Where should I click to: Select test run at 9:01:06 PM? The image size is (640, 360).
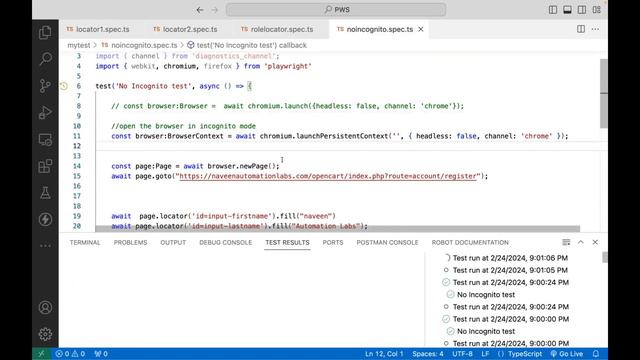point(510,258)
